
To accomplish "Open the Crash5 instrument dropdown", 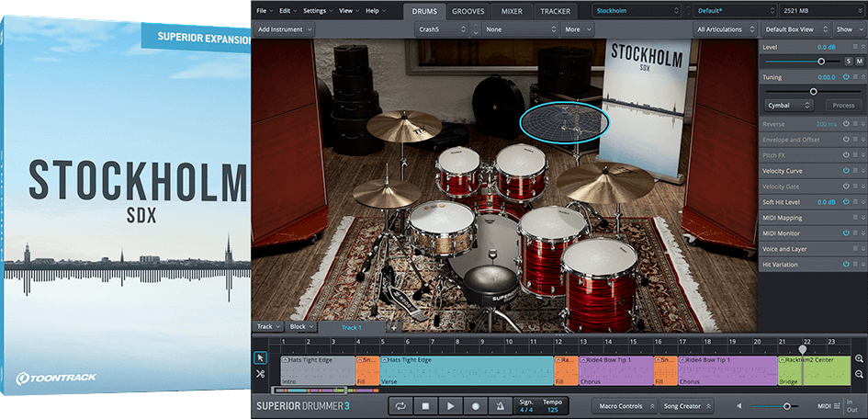I will (x=441, y=29).
